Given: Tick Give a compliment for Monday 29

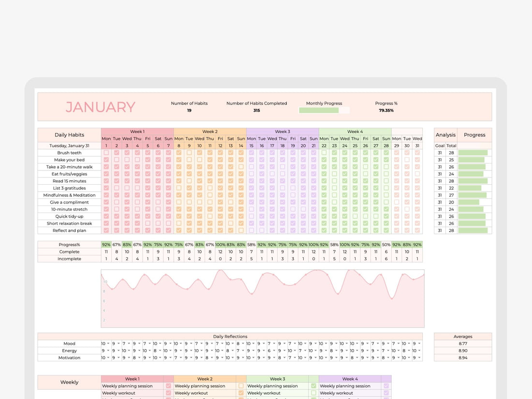Looking at the screenshot, I should tap(397, 202).
